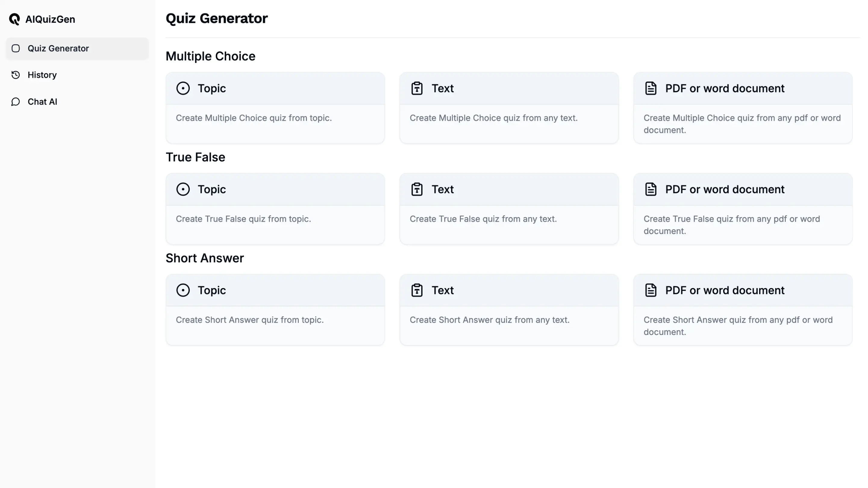Screen dimensions: 868x488
Task: Click the Chat AI navigation tab
Action: [42, 102]
